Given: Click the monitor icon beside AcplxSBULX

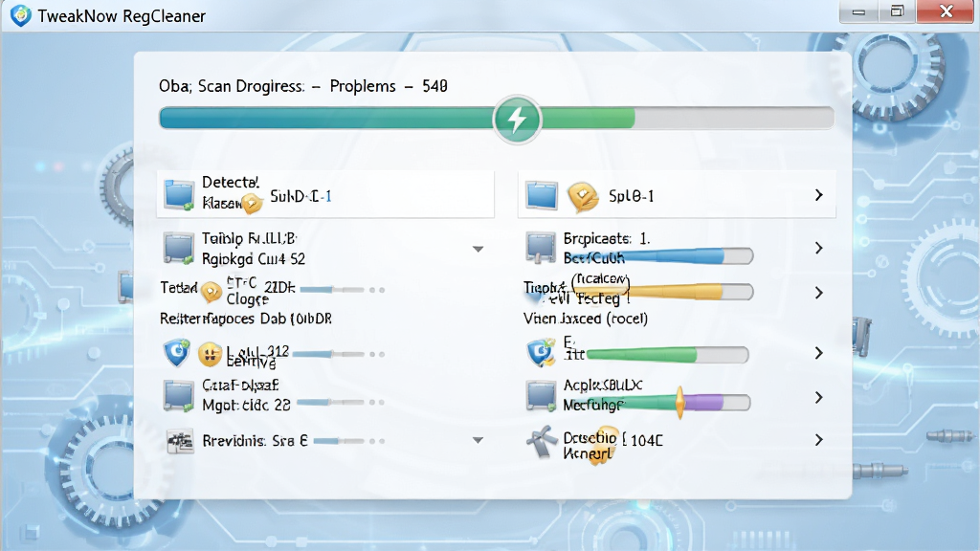Looking at the screenshot, I should [x=541, y=396].
